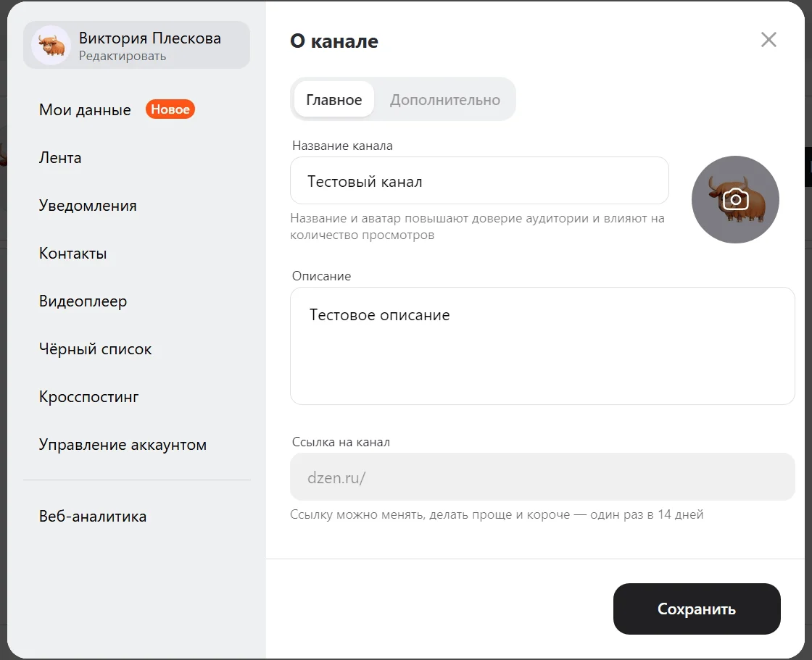Image resolution: width=812 pixels, height=660 pixels.
Task: Open the Дополнительно tab
Action: [x=444, y=100]
